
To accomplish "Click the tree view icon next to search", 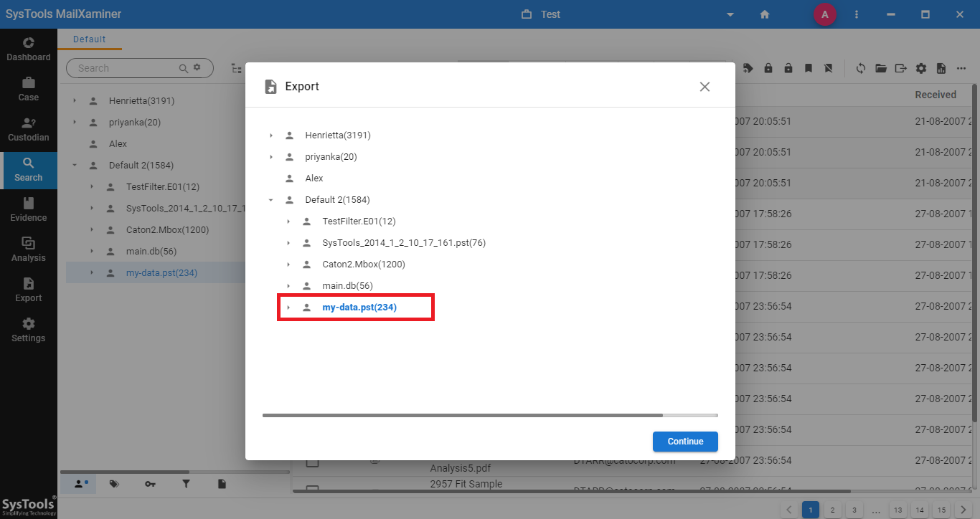I will click(x=236, y=68).
